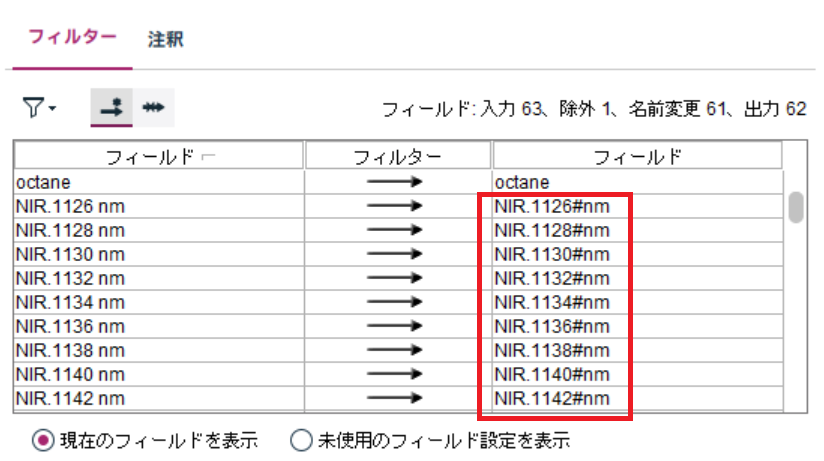Screen dimensions: 824x461
Task: Toggle filter arrow for NIR.1130 nm
Action: pos(395,254)
